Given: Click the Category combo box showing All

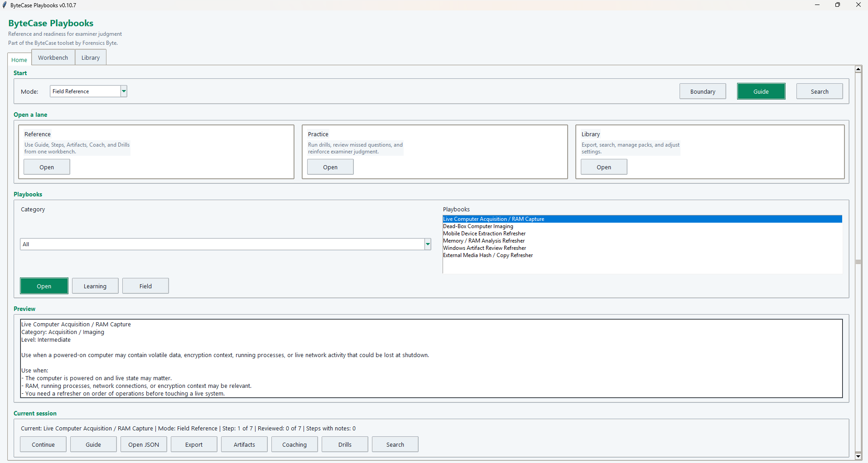Looking at the screenshot, I should click(x=225, y=244).
